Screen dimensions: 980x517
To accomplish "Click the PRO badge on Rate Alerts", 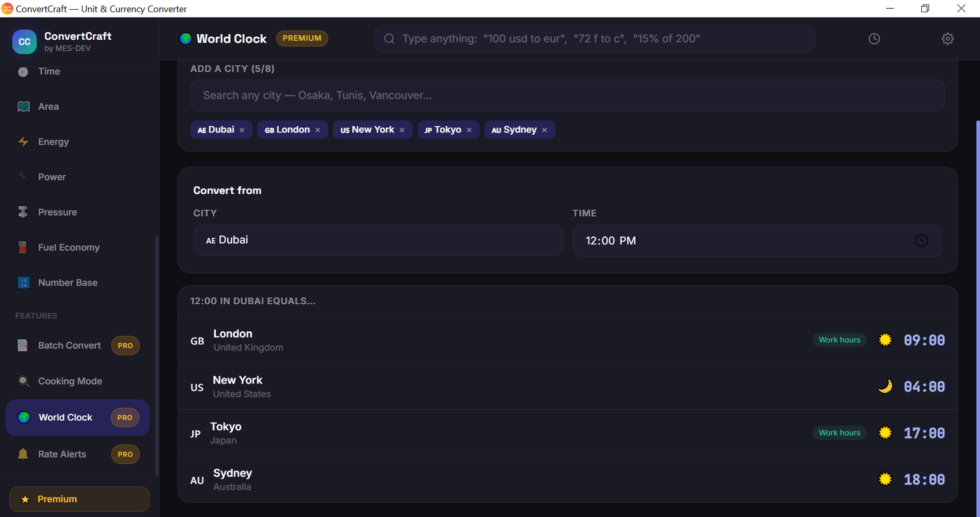I will 125,455.
